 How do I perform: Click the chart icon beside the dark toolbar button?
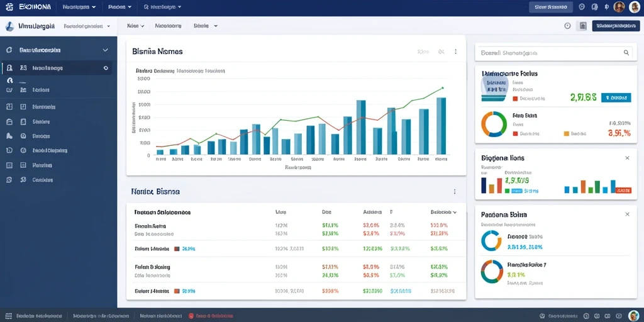(582, 26)
